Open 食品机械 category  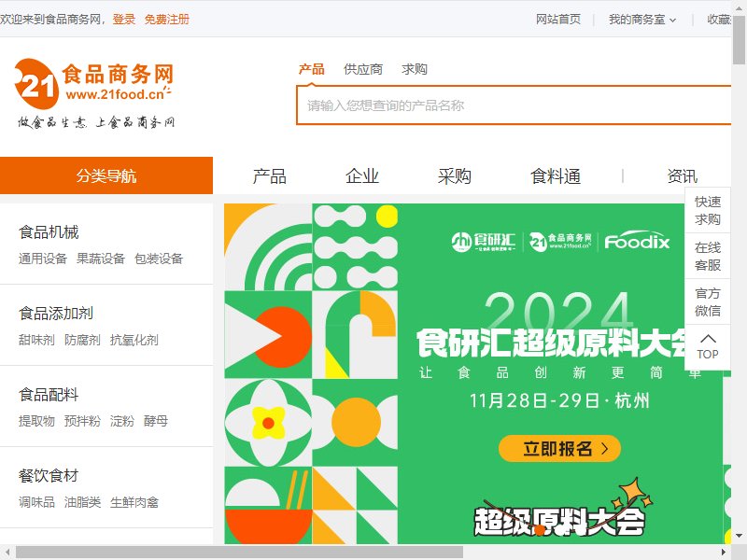click(49, 232)
